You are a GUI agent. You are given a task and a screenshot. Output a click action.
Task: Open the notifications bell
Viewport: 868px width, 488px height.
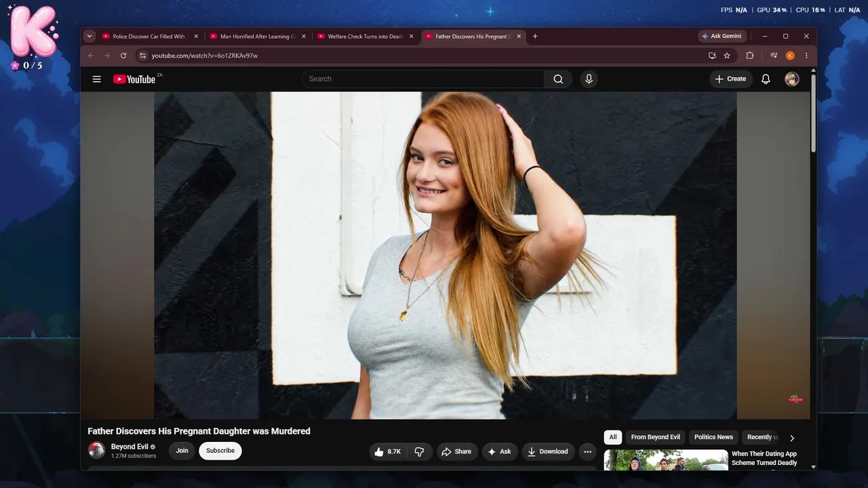tap(766, 79)
